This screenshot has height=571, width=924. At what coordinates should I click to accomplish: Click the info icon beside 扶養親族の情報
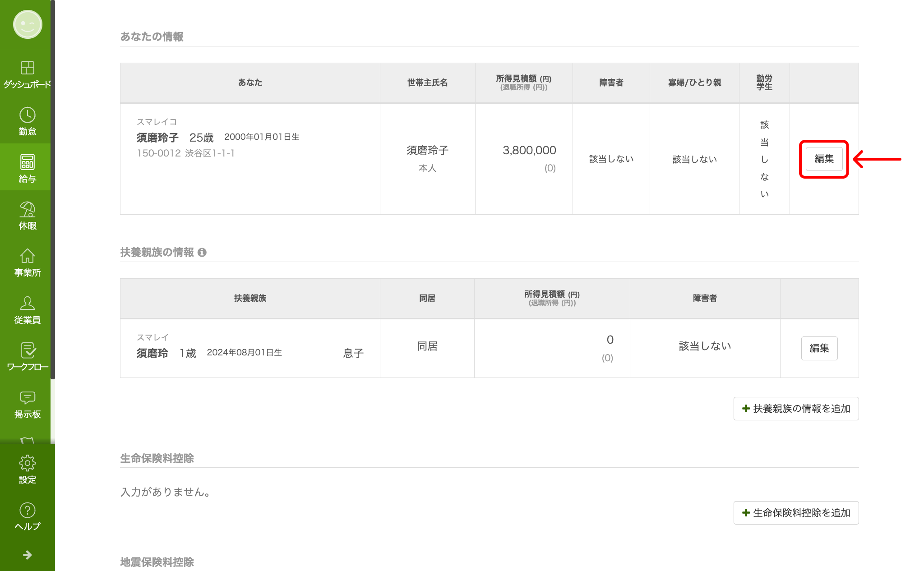pos(202,253)
